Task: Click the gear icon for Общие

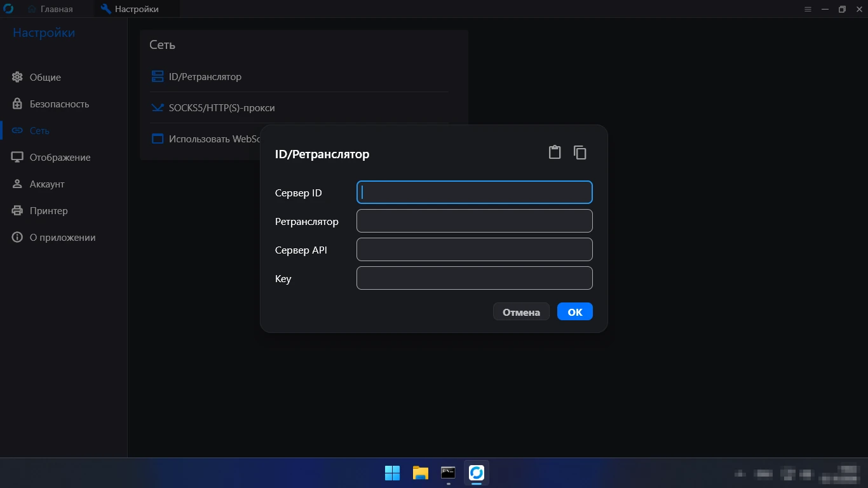Action: point(17,77)
